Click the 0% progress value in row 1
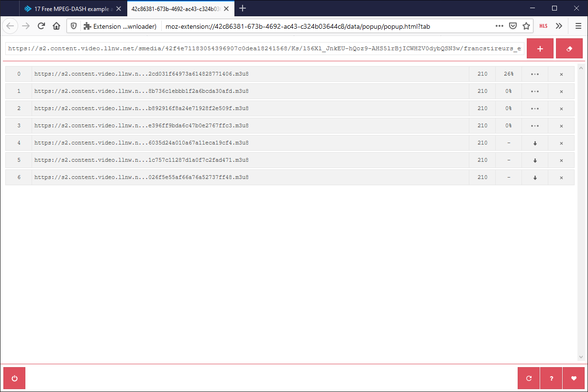 (509, 91)
